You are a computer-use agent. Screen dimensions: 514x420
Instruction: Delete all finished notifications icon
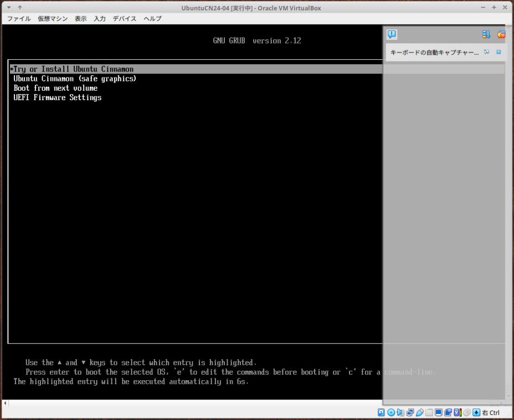[501, 34]
